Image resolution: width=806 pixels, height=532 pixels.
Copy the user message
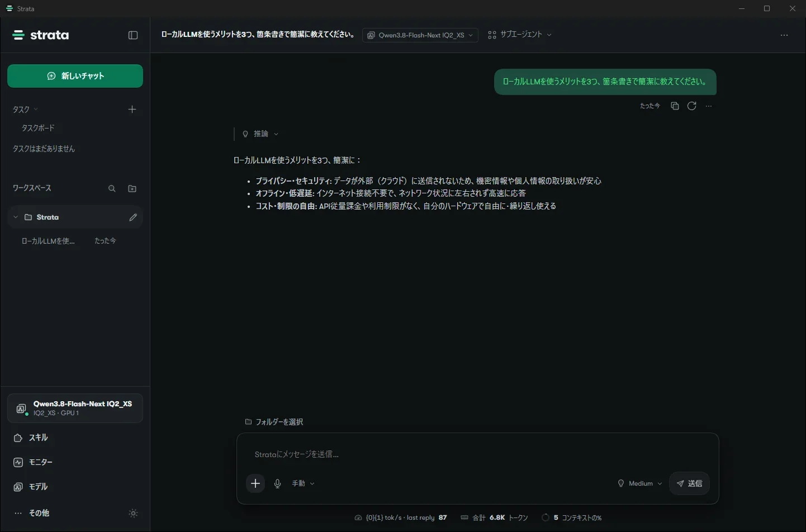[675, 106]
